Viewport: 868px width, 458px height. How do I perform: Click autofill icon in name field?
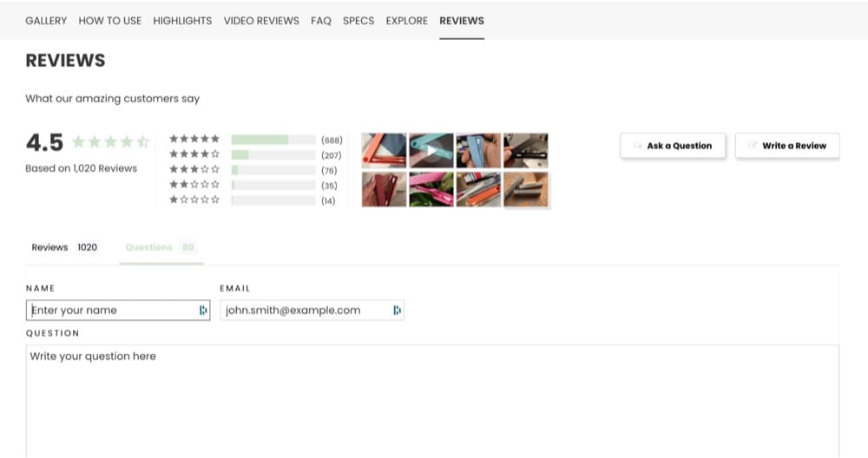click(x=203, y=311)
